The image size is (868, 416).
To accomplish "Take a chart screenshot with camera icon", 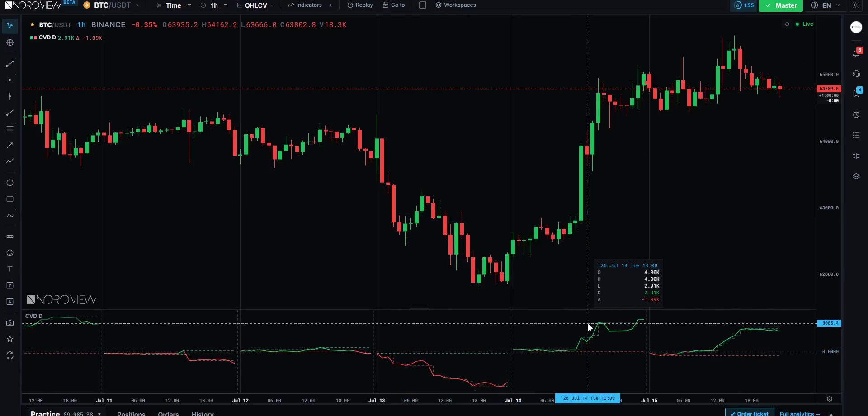I will coord(10,323).
